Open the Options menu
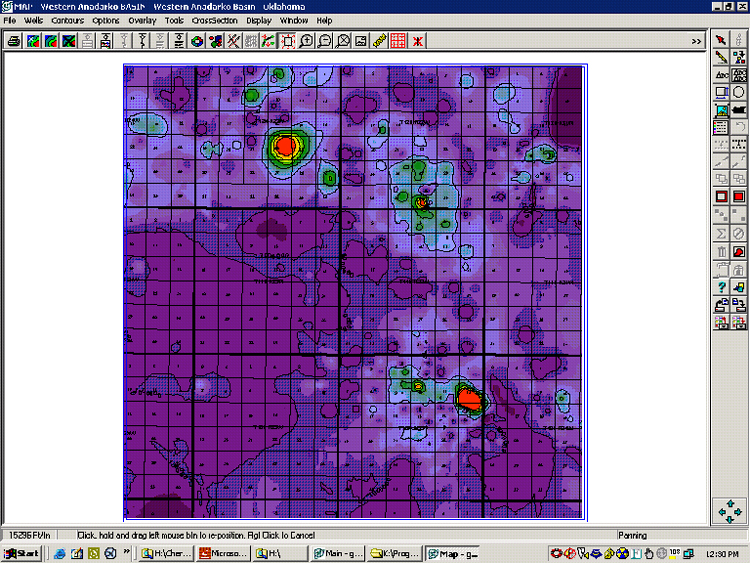 (x=106, y=21)
